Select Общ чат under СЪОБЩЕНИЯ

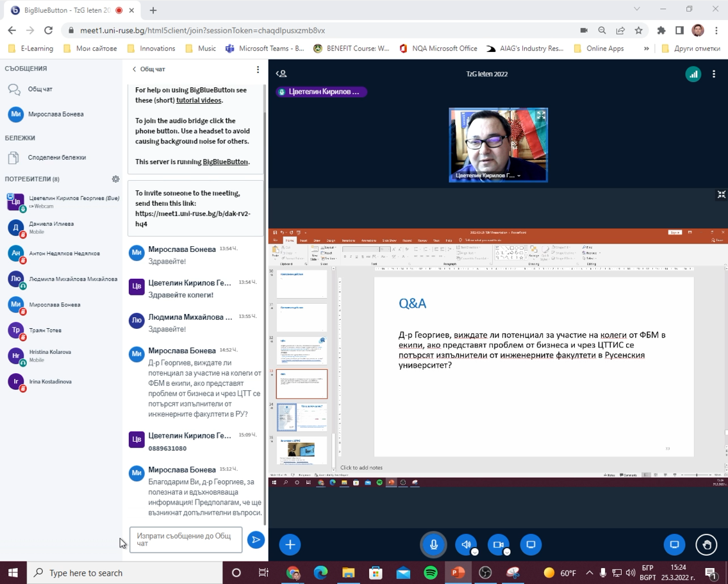(x=38, y=88)
